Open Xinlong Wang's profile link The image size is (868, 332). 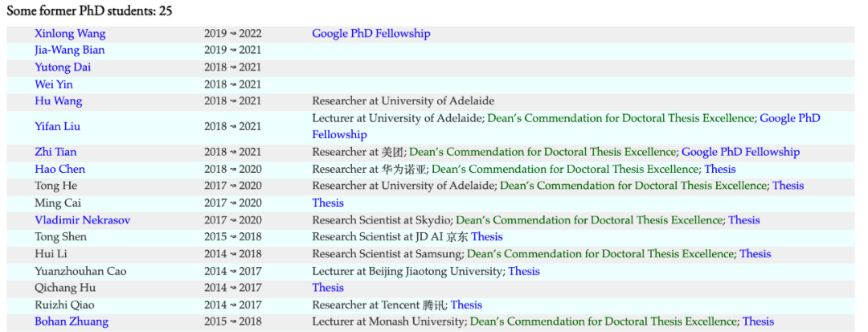[70, 34]
